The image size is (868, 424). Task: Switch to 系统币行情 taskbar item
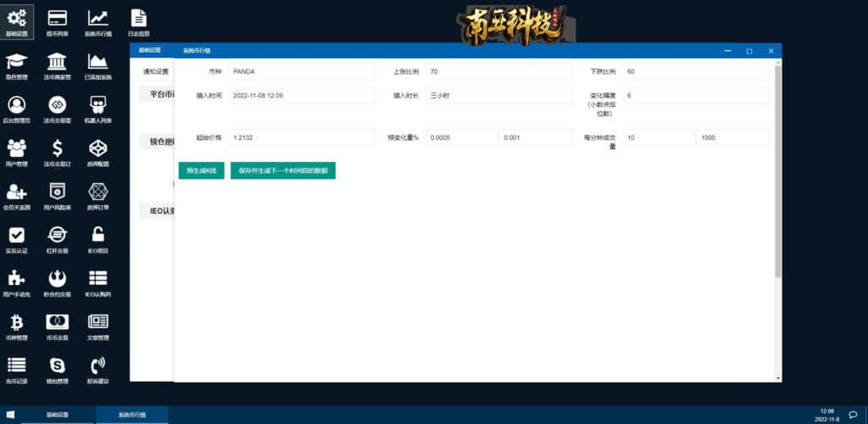132,415
